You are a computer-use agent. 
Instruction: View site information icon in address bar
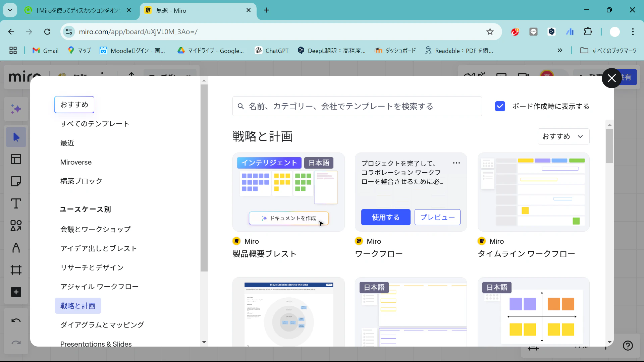pos(69,32)
